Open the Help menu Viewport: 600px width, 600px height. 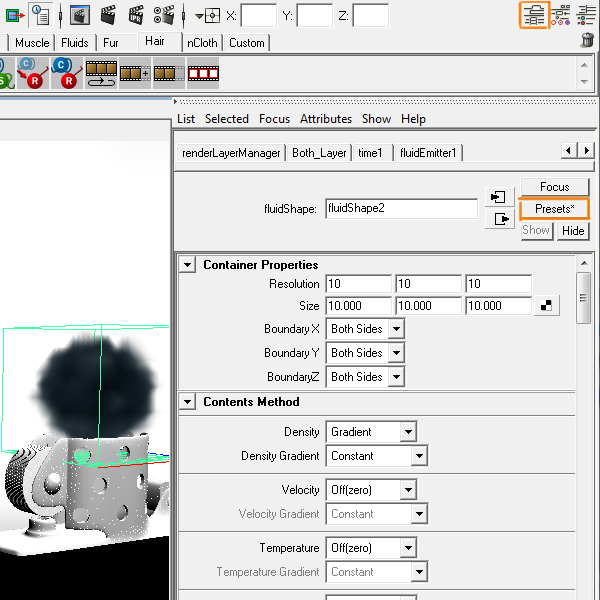pyautogui.click(x=413, y=119)
